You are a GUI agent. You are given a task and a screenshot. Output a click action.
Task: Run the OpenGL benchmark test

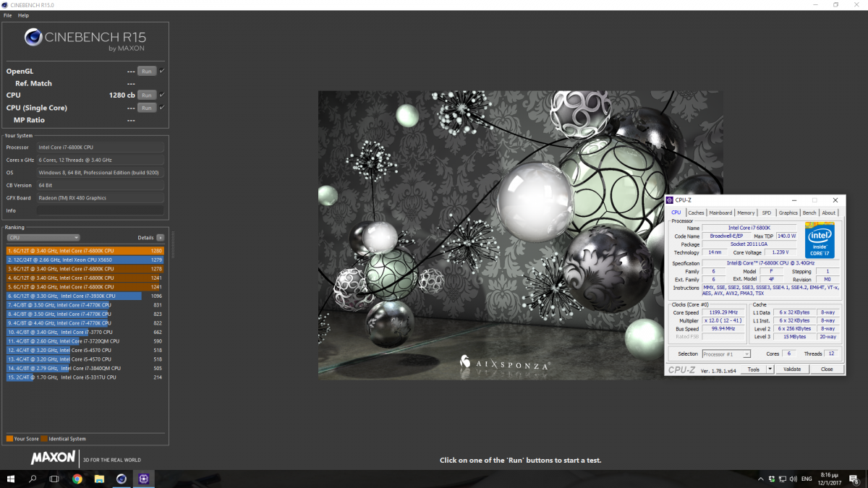[x=147, y=71]
